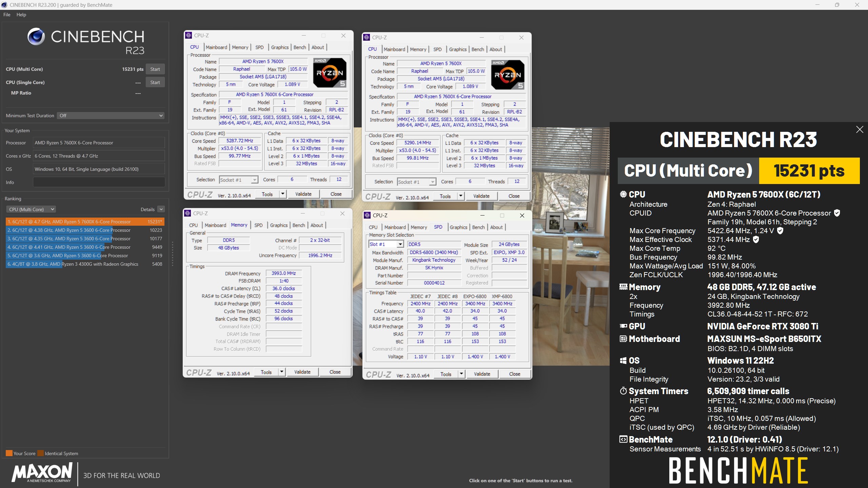Viewport: 868px width, 488px height.
Task: Click the MAXON logo at bottom left
Action: tap(42, 473)
